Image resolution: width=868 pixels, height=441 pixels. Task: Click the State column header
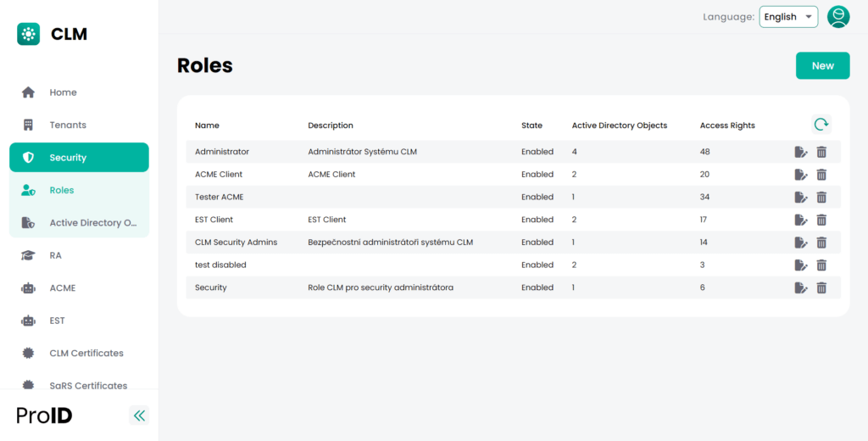(x=531, y=126)
